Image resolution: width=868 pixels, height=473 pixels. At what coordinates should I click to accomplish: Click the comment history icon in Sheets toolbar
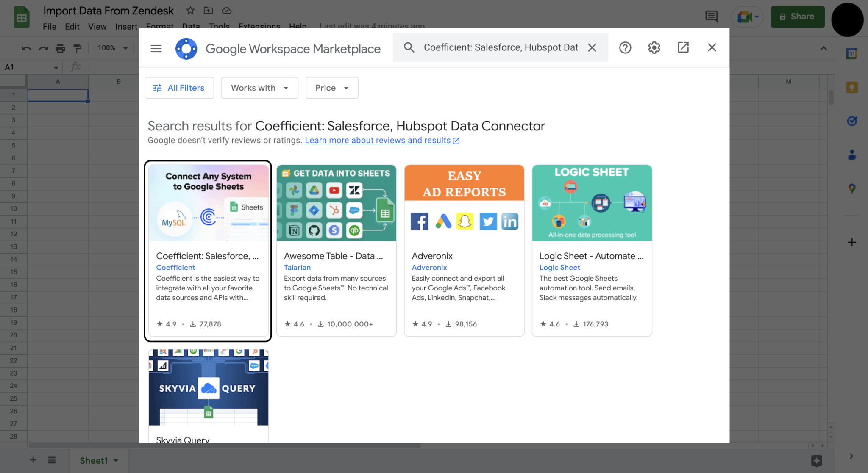coord(712,17)
